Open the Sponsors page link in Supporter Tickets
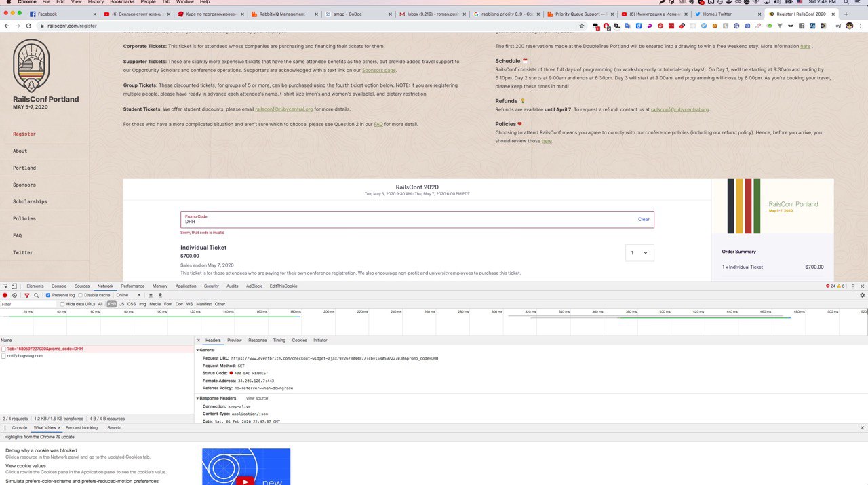 [378, 70]
